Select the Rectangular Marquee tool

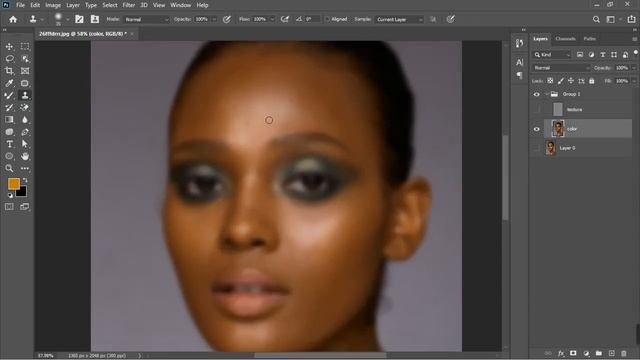[25, 47]
